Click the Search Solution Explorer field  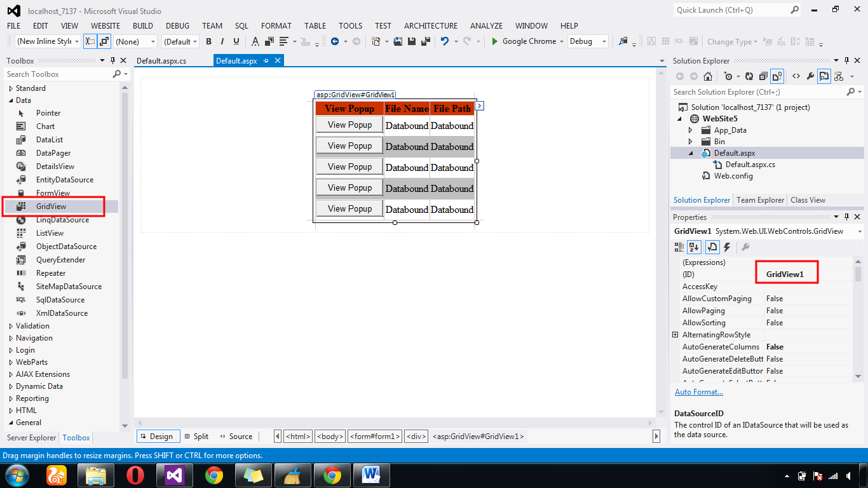click(759, 92)
